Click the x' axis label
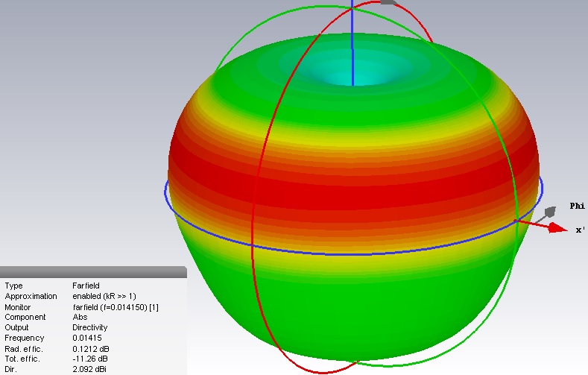The height and width of the screenshot is (375, 588). tap(580, 230)
